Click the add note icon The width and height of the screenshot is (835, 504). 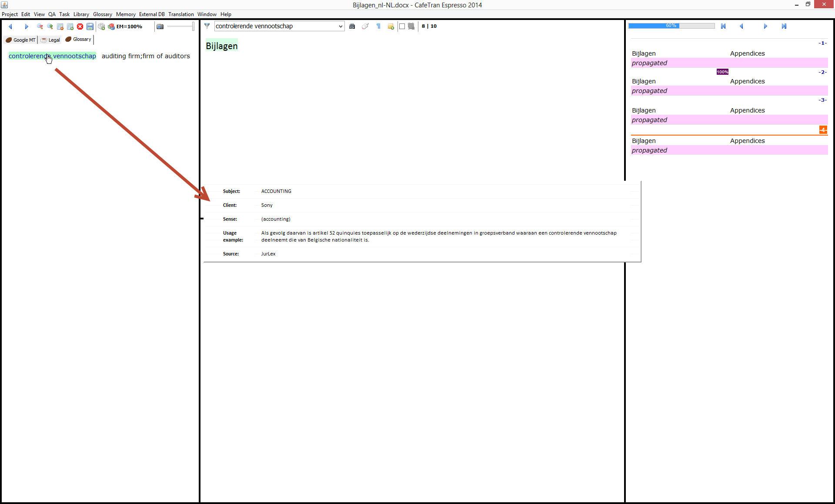click(391, 27)
